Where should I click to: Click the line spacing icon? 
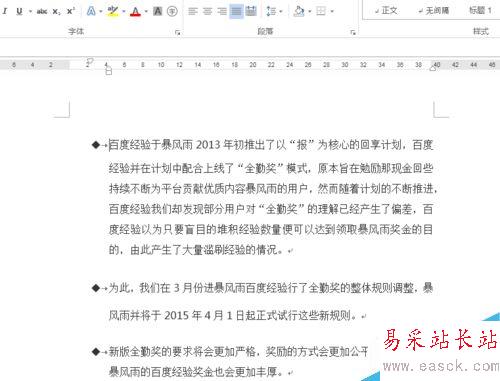[271, 12]
